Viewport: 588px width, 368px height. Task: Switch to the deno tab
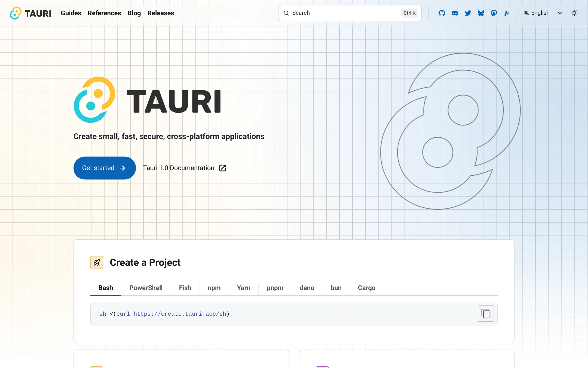(x=307, y=288)
